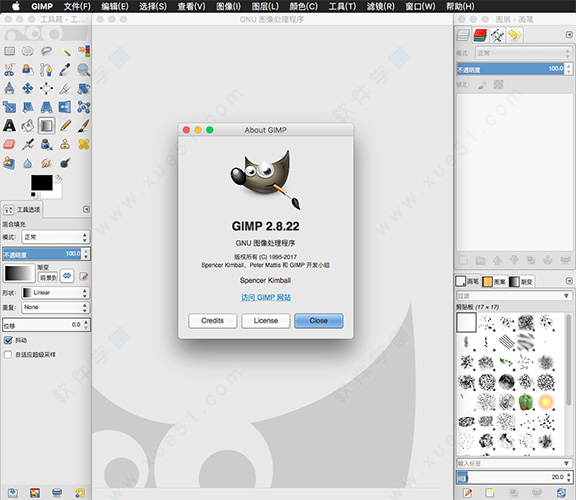Select the Blend gradient tool
Image resolution: width=576 pixels, height=500 pixels.
(x=47, y=126)
